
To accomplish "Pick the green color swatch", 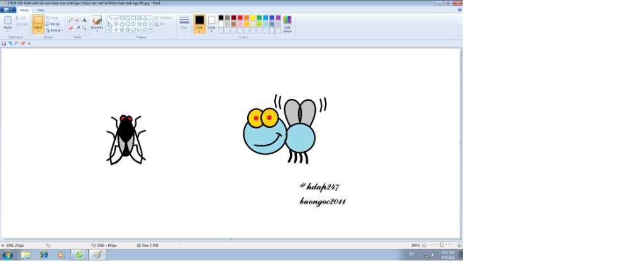I will point(259,18).
